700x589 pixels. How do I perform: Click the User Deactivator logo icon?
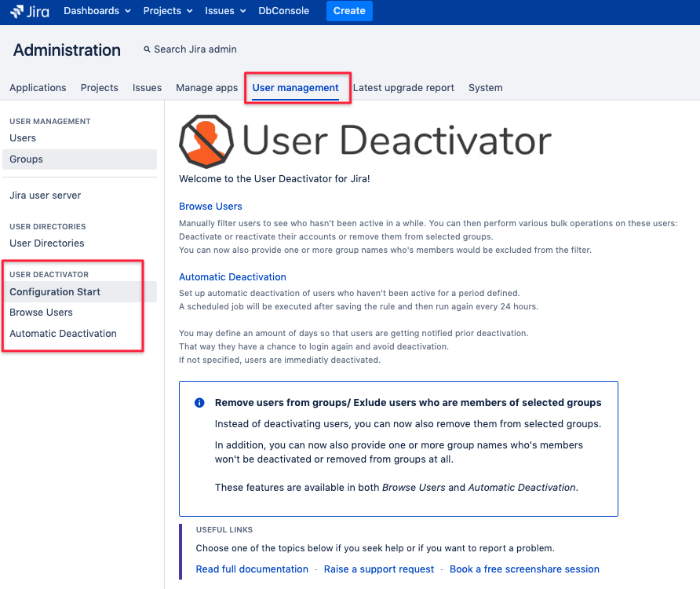coord(206,141)
